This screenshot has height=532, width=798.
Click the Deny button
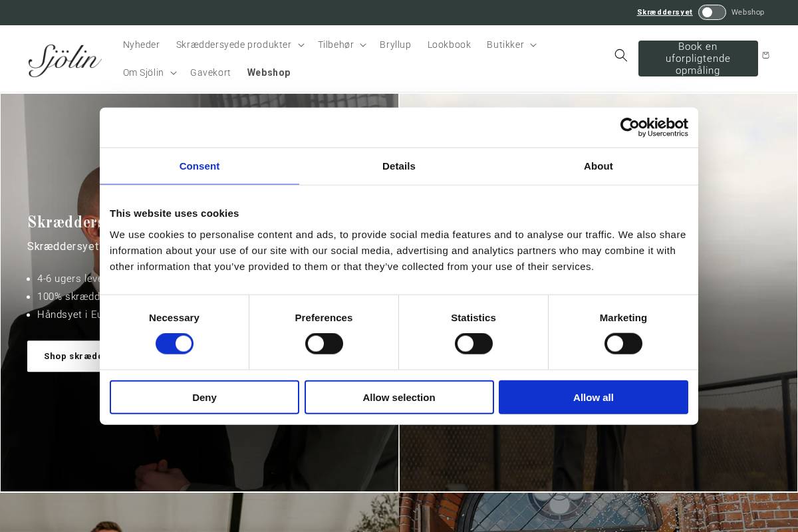pyautogui.click(x=204, y=397)
